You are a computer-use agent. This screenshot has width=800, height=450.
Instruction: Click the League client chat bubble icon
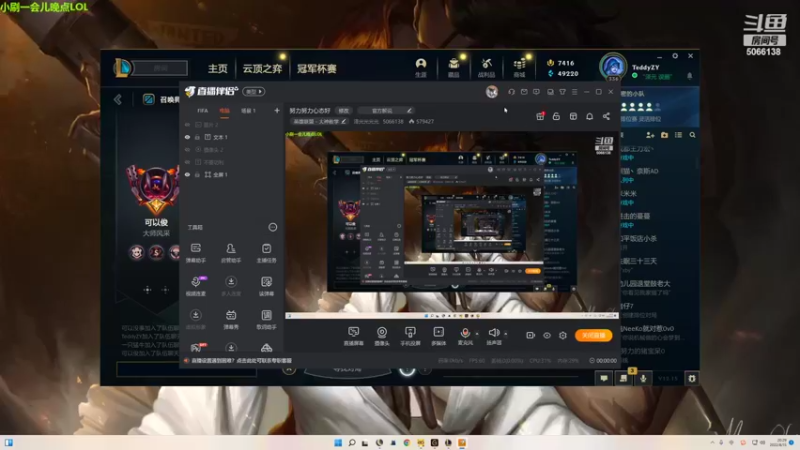pos(604,378)
